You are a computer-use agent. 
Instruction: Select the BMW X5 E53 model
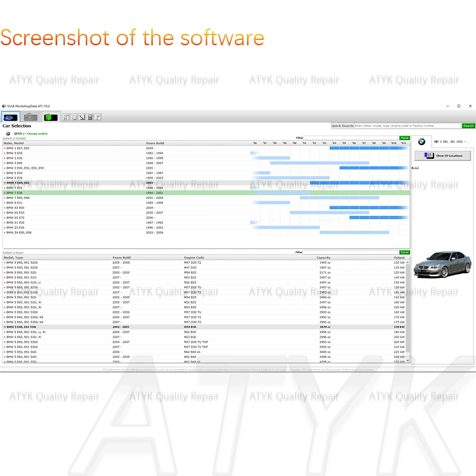coord(206,212)
